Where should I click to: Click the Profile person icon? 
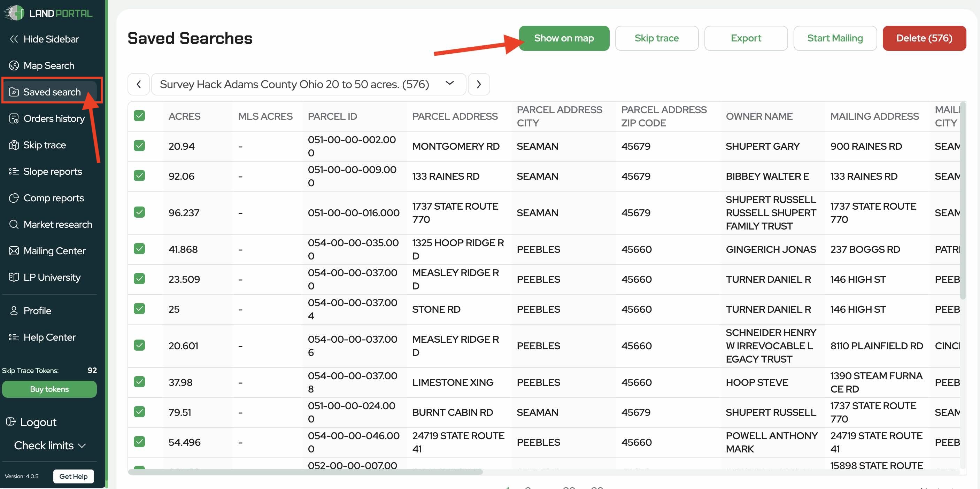14,311
